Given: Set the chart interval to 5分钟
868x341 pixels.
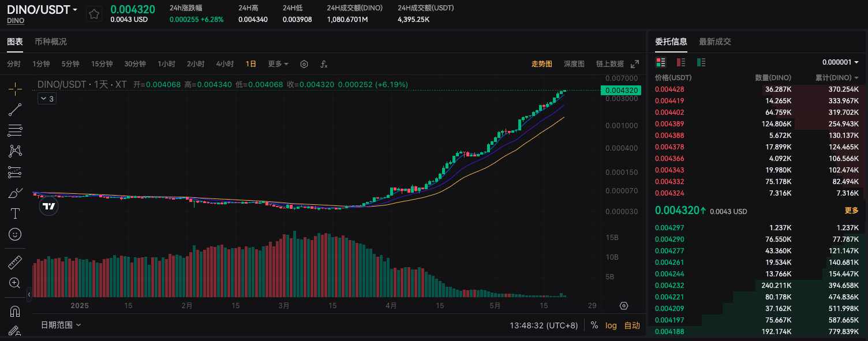Looking at the screenshot, I should coord(70,64).
